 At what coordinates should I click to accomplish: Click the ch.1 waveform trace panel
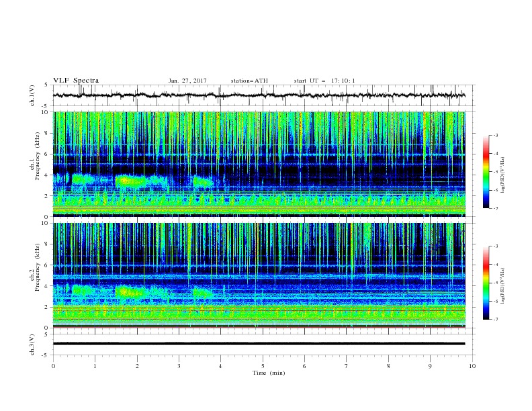click(x=264, y=95)
